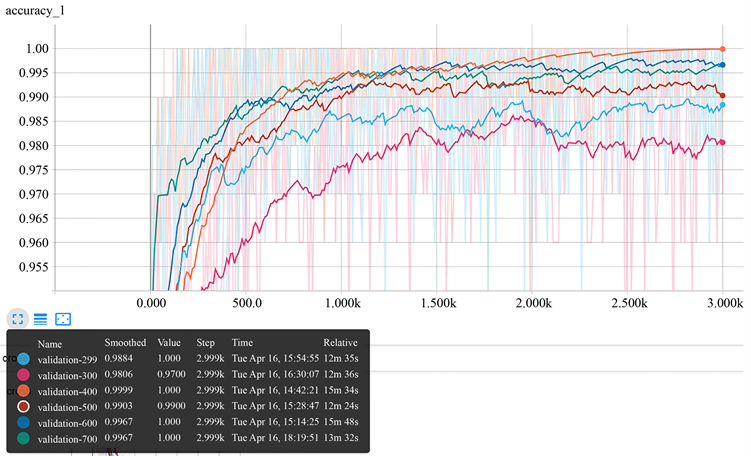
Task: Click the Smoothed column header
Action: 126,341
